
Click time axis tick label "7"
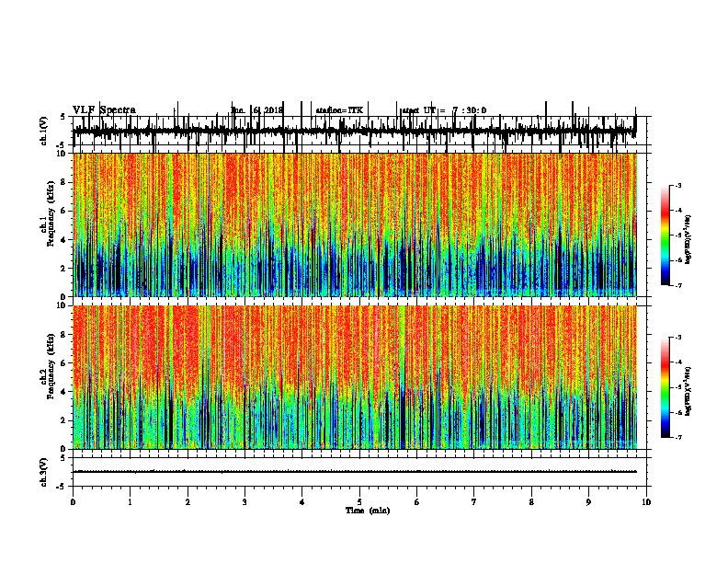click(474, 502)
